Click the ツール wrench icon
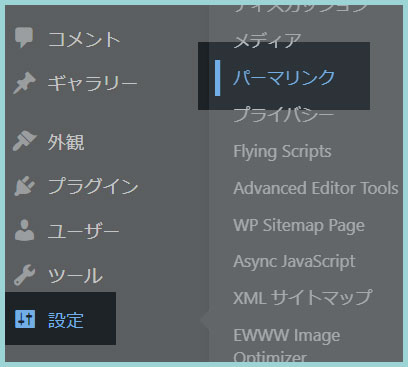 (x=24, y=275)
